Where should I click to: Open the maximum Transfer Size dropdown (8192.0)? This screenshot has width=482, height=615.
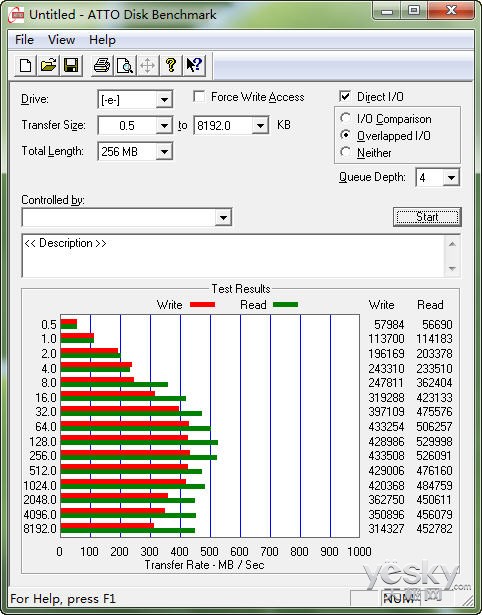[x=260, y=126]
